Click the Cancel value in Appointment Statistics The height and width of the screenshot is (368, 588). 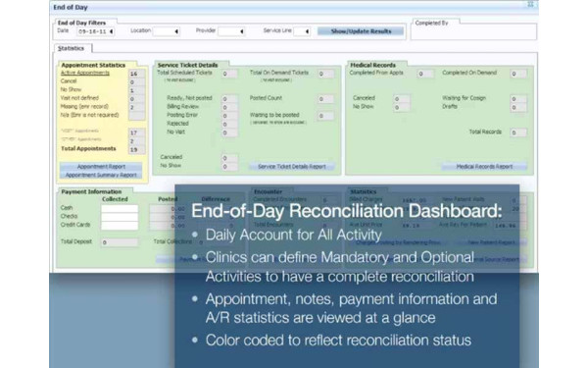pos(136,82)
